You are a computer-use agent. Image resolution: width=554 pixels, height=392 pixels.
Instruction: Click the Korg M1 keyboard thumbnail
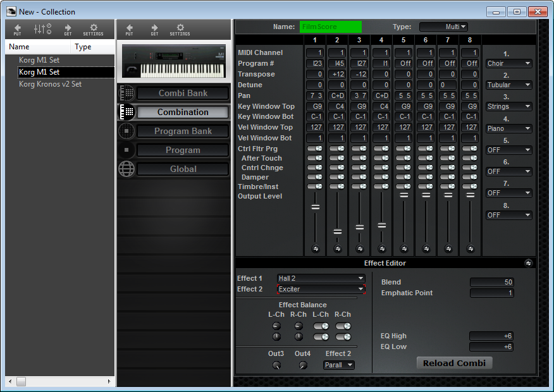click(174, 61)
